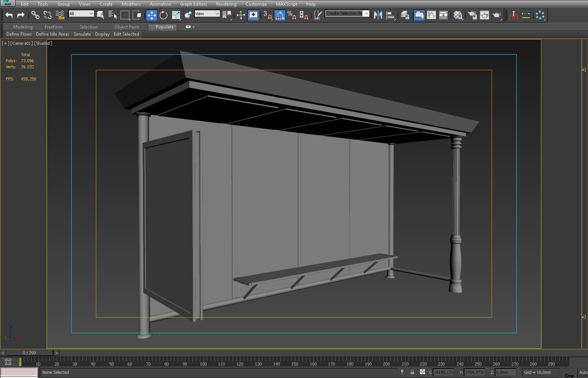Open the Graph Editors menu
The width and height of the screenshot is (588, 378).
(193, 4)
